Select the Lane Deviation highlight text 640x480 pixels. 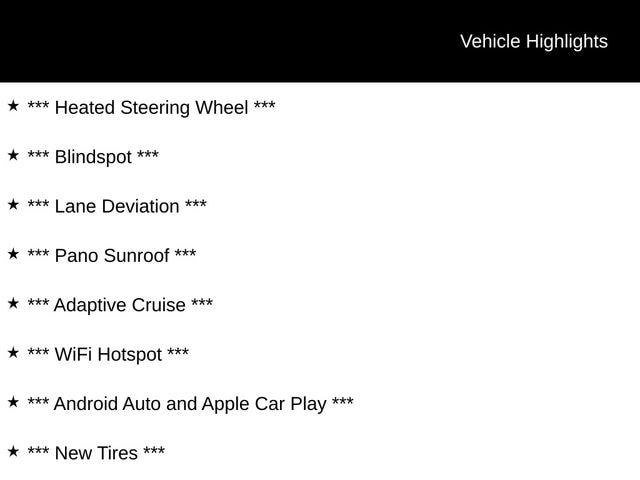(117, 206)
